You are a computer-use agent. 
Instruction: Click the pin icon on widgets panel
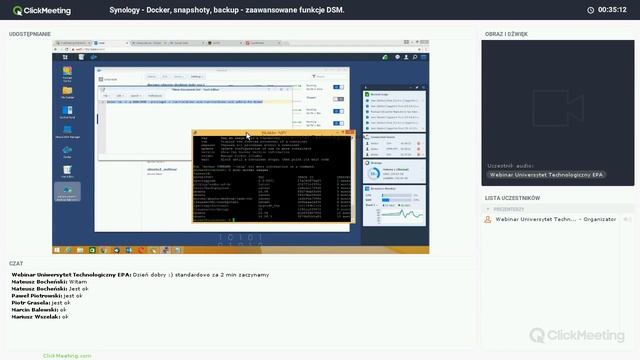(x=417, y=87)
